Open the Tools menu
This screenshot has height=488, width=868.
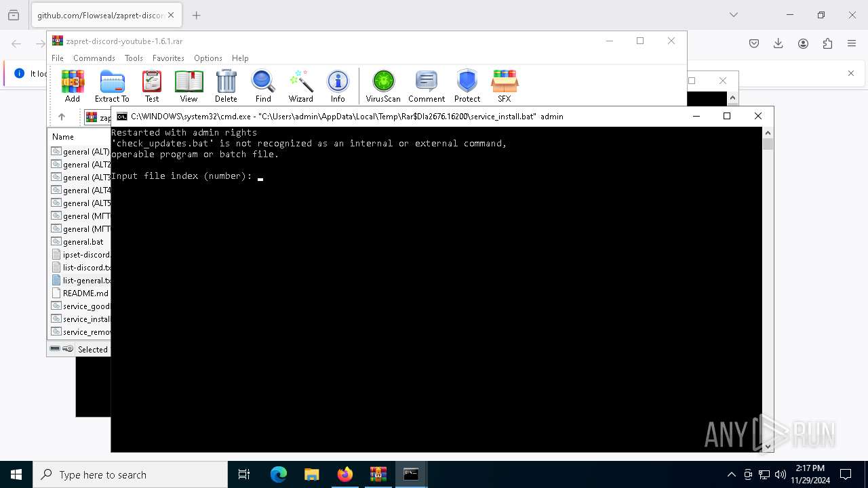click(x=134, y=58)
